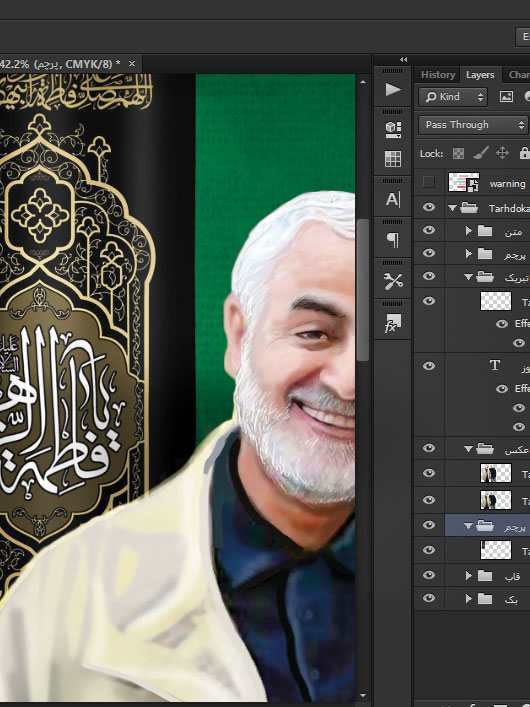Click the متن group folder icon
530x707 pixels.
[x=485, y=231]
